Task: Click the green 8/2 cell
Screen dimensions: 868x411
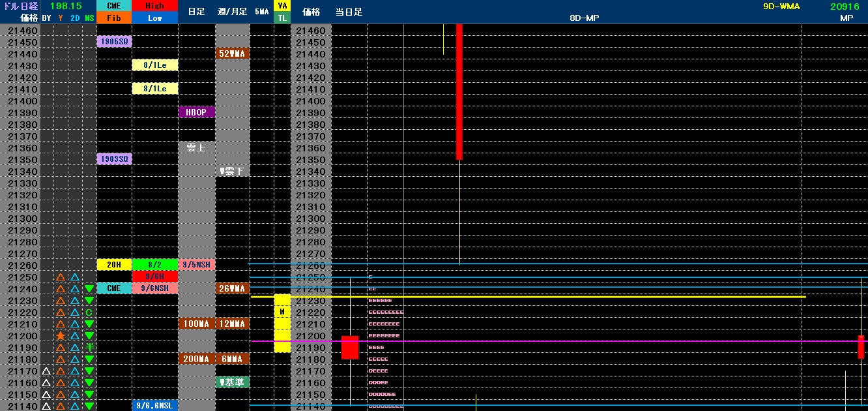Action: pyautogui.click(x=154, y=265)
